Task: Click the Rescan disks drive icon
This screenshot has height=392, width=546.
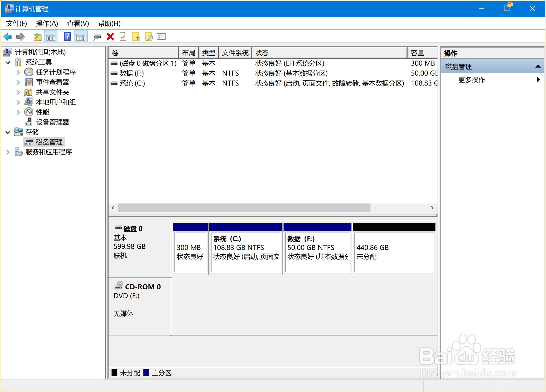Action: (97, 37)
